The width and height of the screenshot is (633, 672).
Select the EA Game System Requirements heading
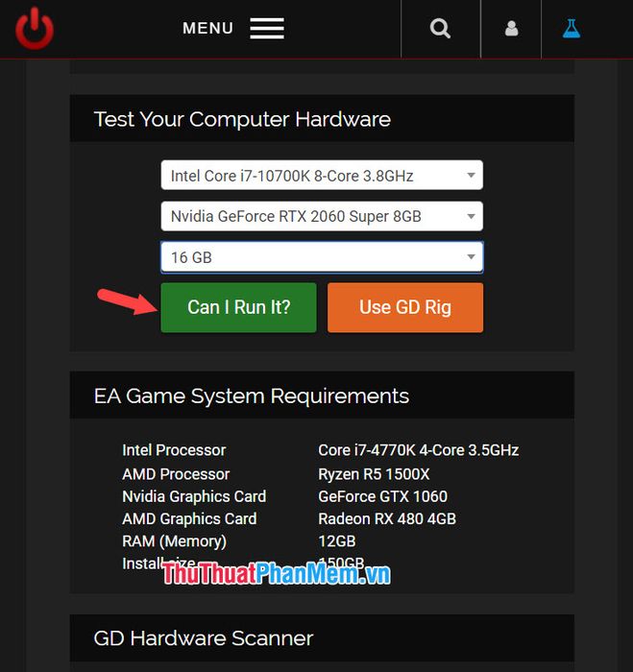click(252, 396)
